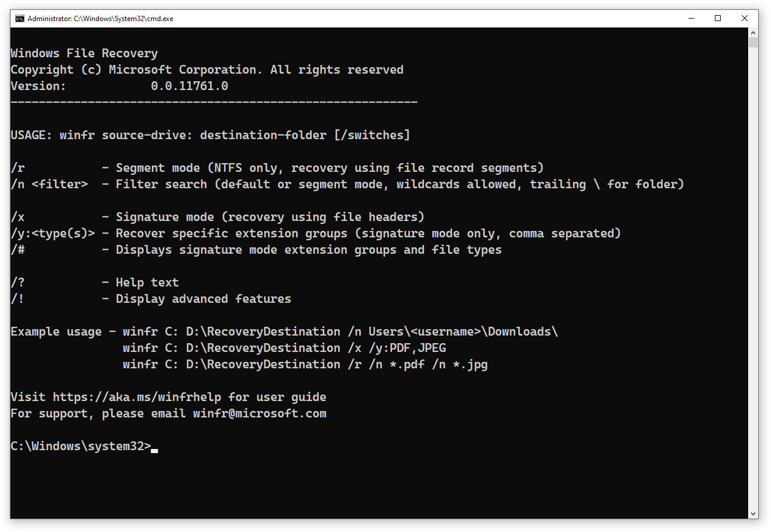Click the scrollbar down arrow

point(753,513)
